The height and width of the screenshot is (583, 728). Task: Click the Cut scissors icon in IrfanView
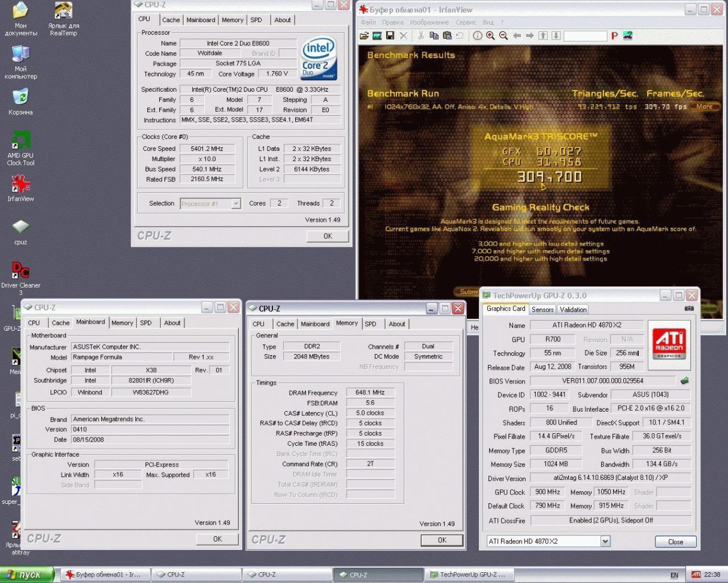[x=421, y=36]
